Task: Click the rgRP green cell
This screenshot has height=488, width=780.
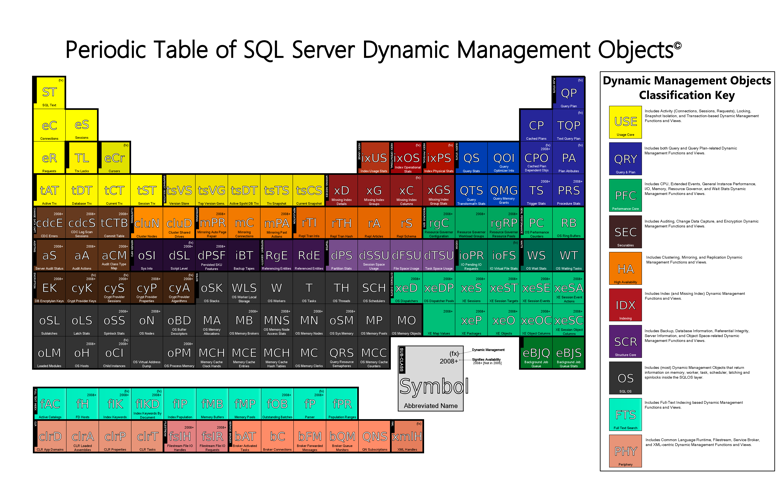Action: (x=504, y=223)
